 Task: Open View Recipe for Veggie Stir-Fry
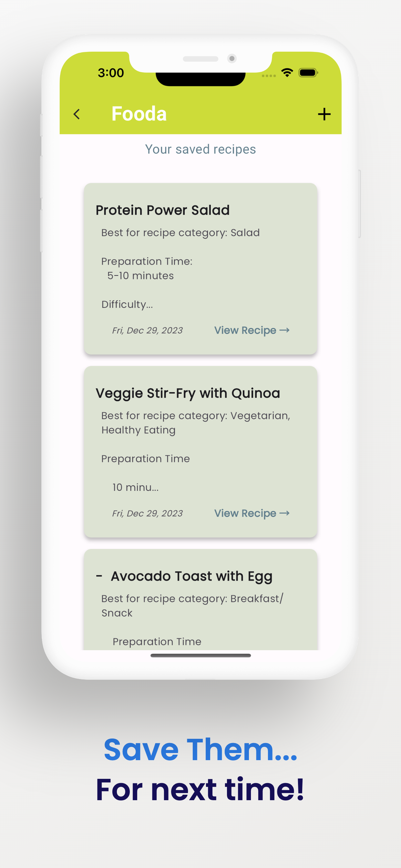pos(252,513)
